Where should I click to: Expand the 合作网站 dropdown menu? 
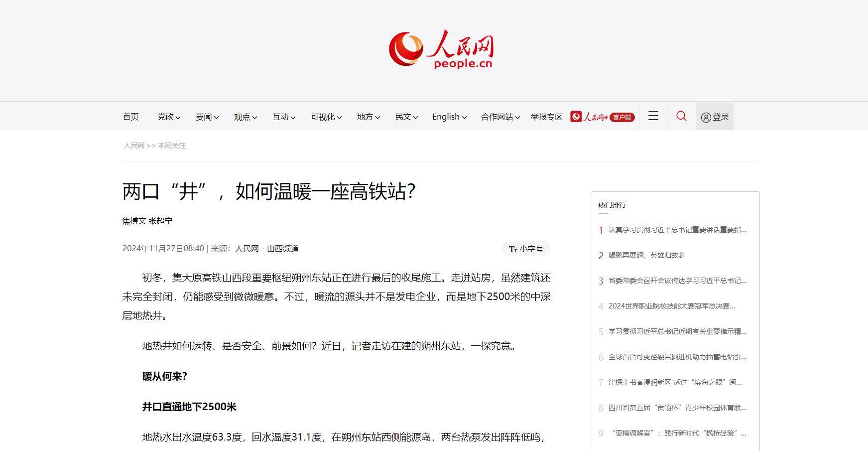pos(500,117)
